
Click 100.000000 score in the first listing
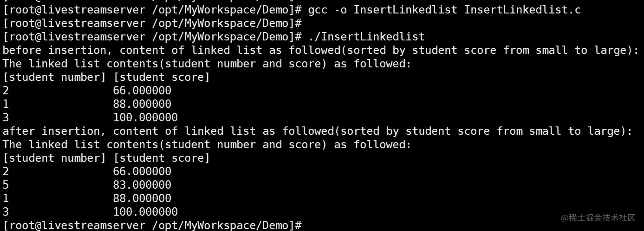point(145,118)
